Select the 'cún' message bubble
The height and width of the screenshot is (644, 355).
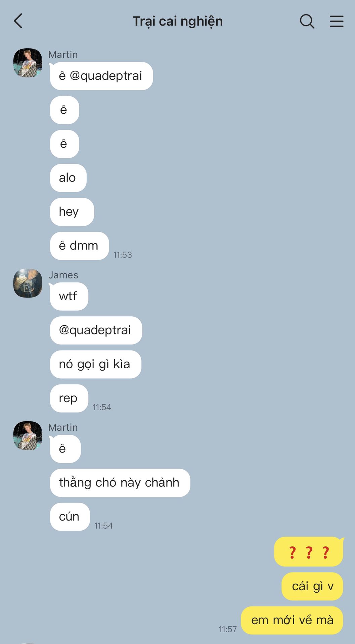point(70,517)
